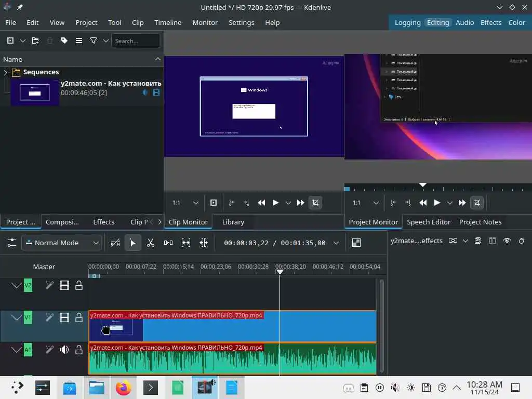This screenshot has width=532, height=399.
Task: Hide video track V2
Action: pos(64,285)
